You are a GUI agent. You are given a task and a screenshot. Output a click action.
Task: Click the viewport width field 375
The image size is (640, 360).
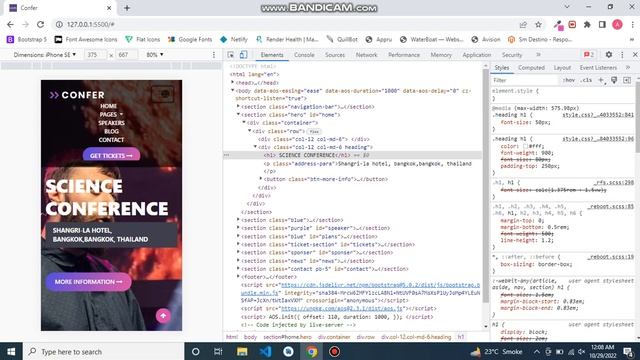[x=94, y=55]
